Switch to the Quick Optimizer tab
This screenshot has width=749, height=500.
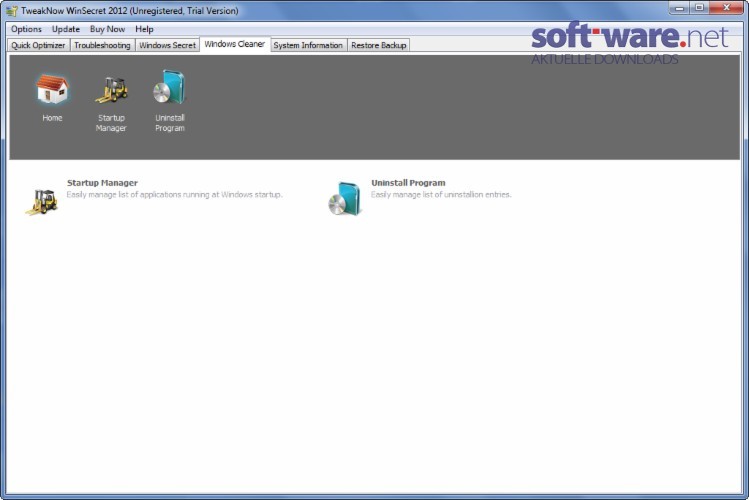[x=38, y=45]
